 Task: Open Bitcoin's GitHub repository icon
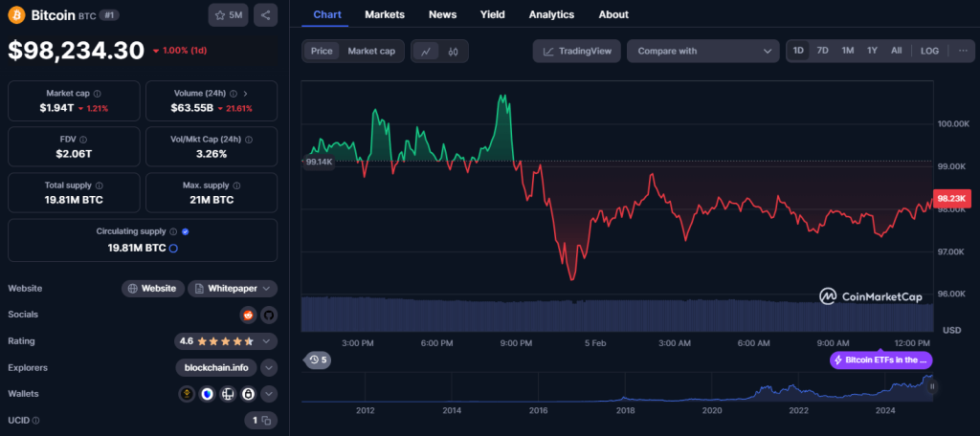click(268, 315)
